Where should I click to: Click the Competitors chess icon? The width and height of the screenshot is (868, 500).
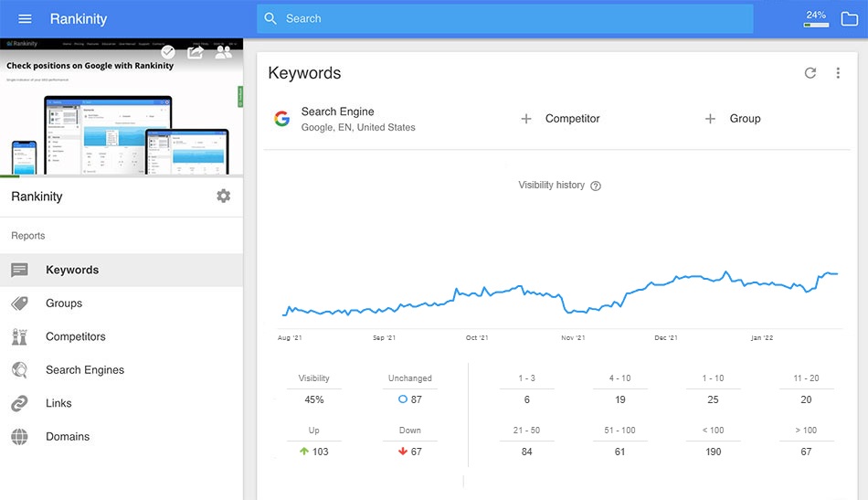[19, 336]
